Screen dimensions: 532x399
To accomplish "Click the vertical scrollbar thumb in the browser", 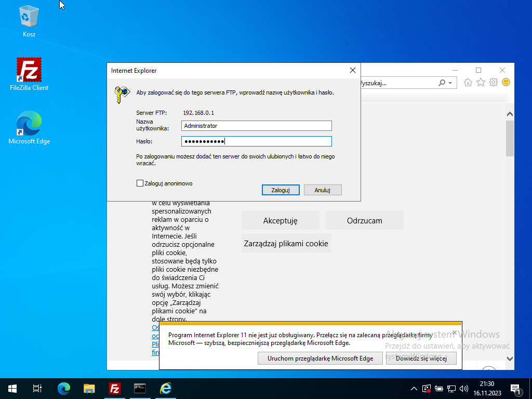I will [x=510, y=138].
